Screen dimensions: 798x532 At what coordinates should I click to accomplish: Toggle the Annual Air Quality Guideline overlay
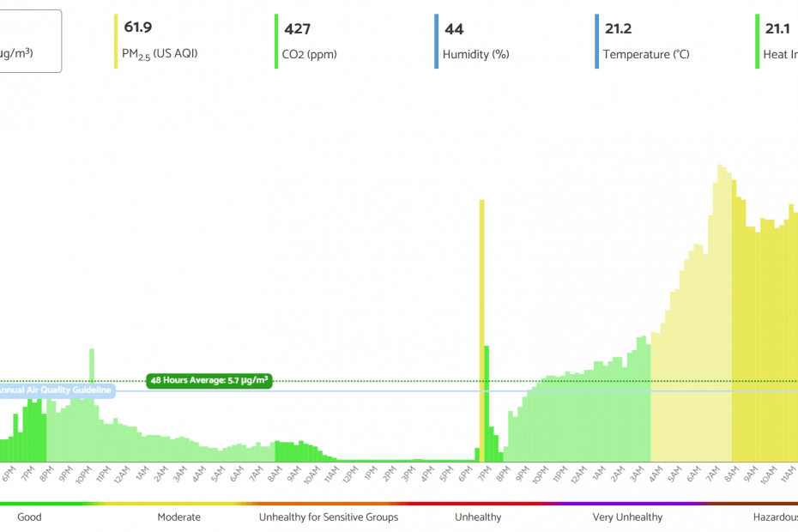[x=56, y=390]
